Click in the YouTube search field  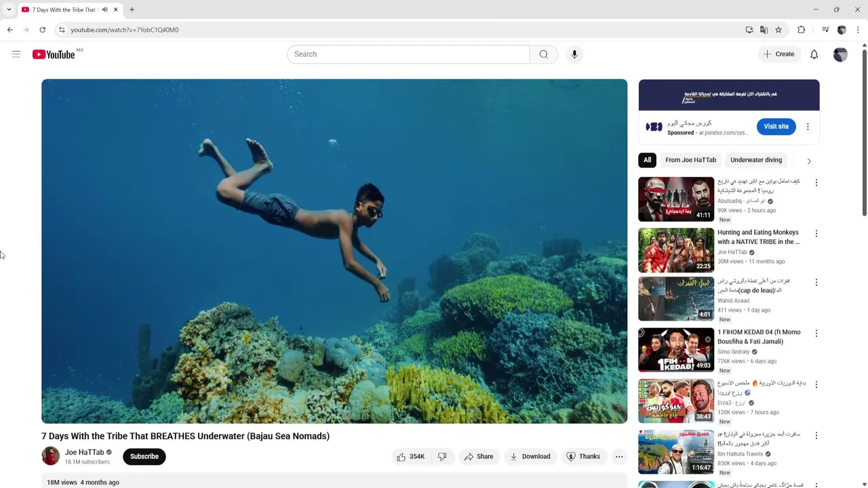pyautogui.click(x=408, y=54)
